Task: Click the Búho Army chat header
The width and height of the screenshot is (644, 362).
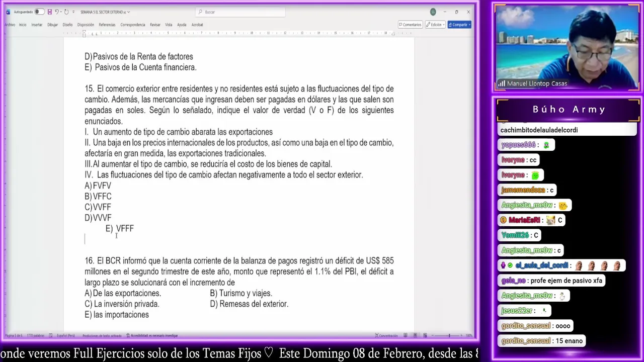Action: (569, 109)
